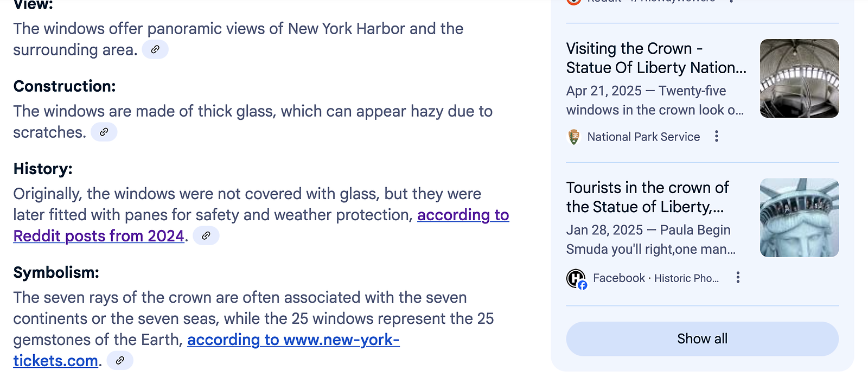
Task: Click the Apr 21, 2025 result snippet
Action: point(654,100)
